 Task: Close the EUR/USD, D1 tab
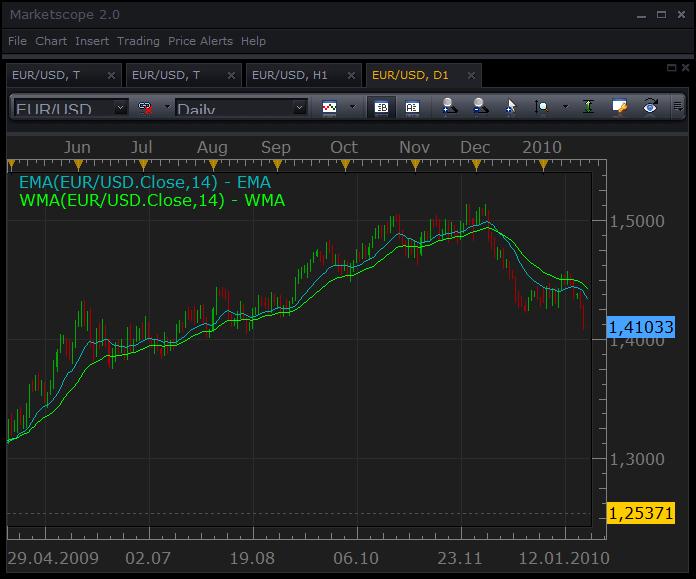(x=471, y=76)
